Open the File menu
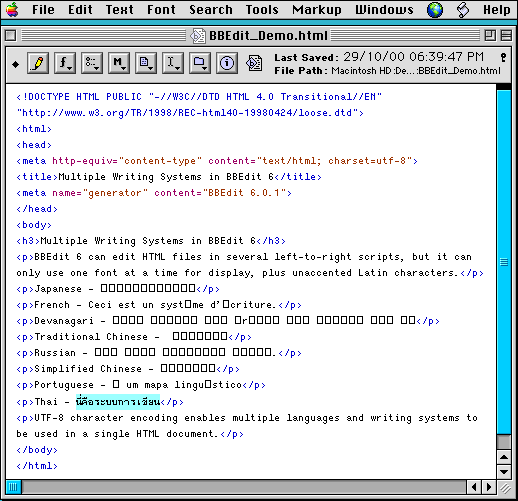Viewport: 518px width, 501px height. tap(43, 10)
